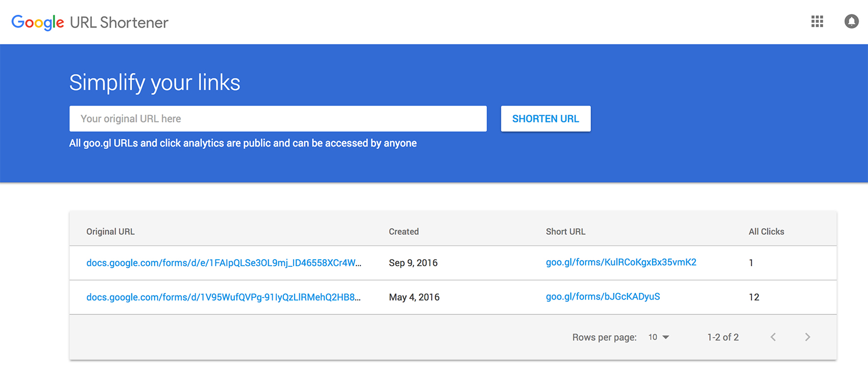This screenshot has width=868, height=375.
Task: Open short URL goo.gl/forms/KulRCoKgxBx35vmK2
Action: click(x=621, y=262)
